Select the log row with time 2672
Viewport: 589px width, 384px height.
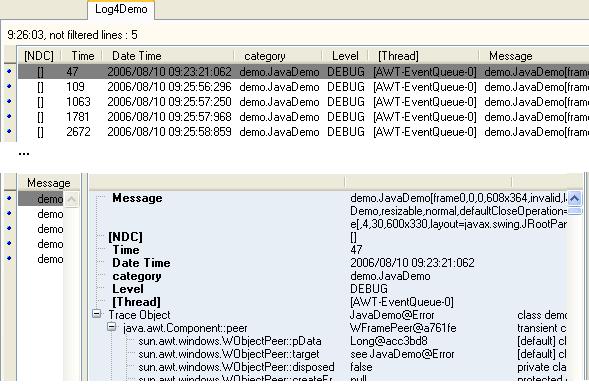(x=304, y=132)
